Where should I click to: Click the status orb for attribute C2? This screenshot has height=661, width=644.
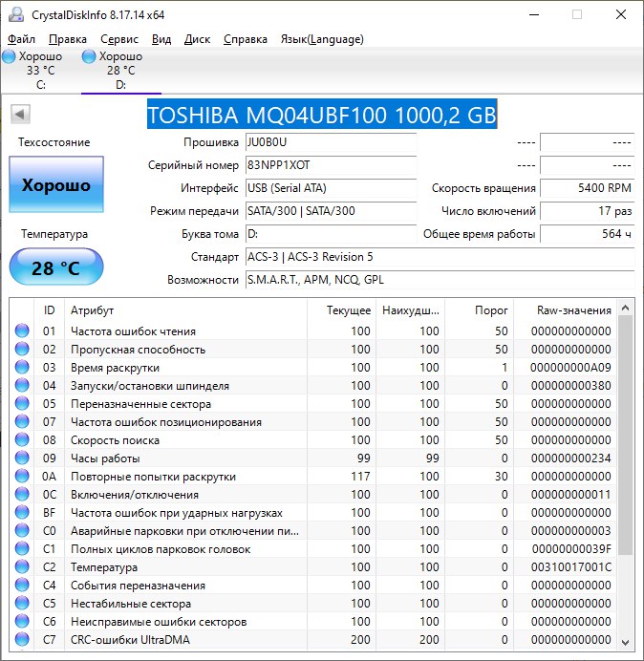click(22, 567)
